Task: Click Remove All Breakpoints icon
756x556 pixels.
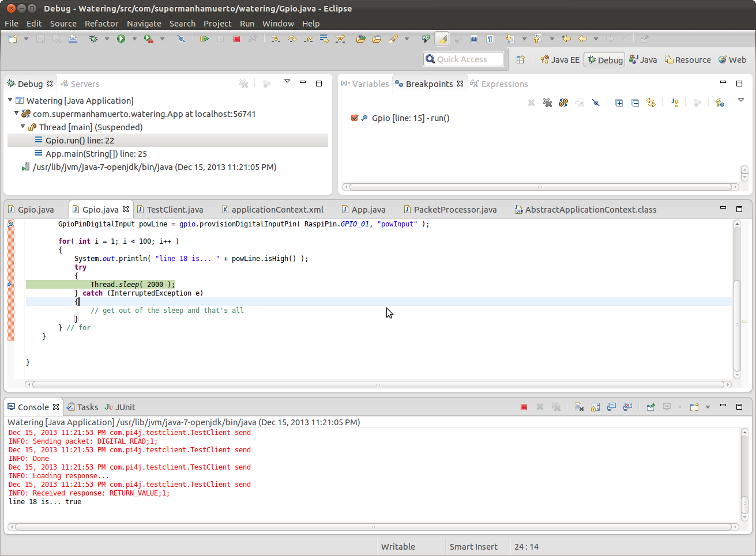Action: click(x=547, y=103)
